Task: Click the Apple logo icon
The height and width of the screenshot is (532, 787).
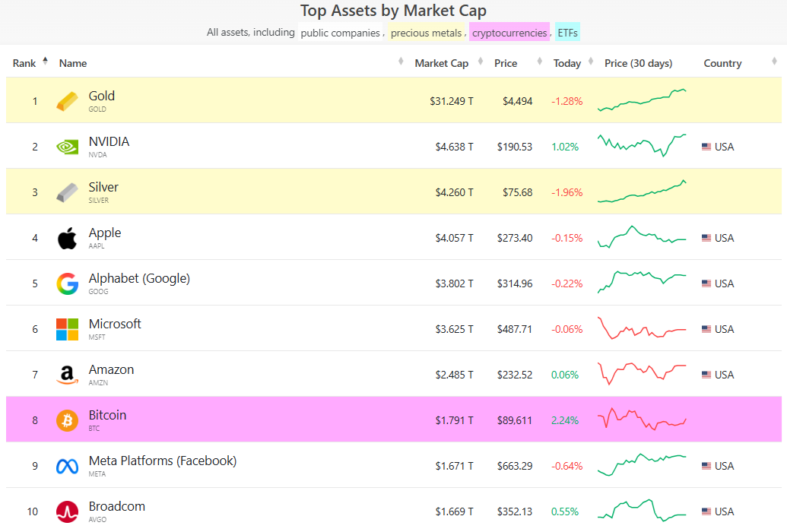Action: click(x=67, y=238)
